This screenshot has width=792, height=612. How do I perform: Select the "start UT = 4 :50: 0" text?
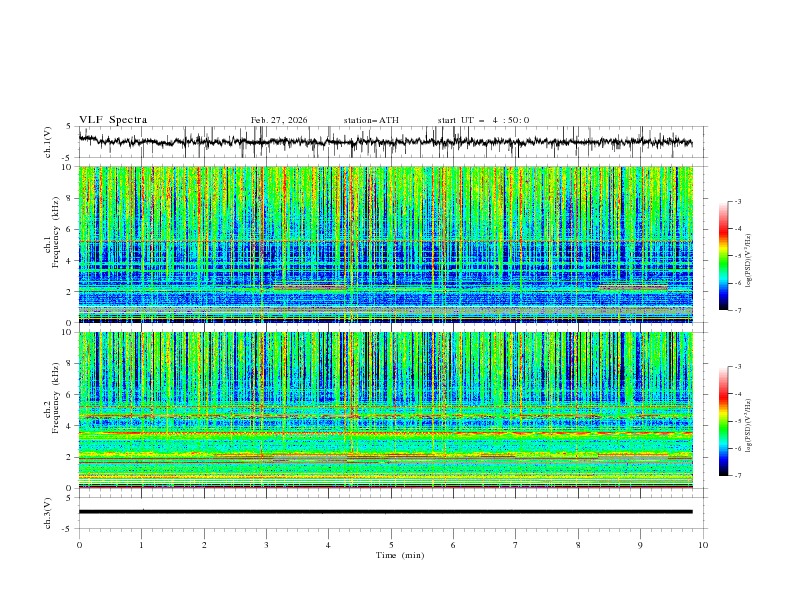483,120
